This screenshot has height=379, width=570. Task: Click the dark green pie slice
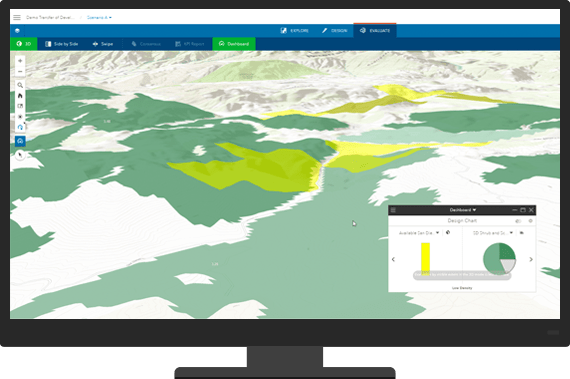pyautogui.click(x=507, y=251)
